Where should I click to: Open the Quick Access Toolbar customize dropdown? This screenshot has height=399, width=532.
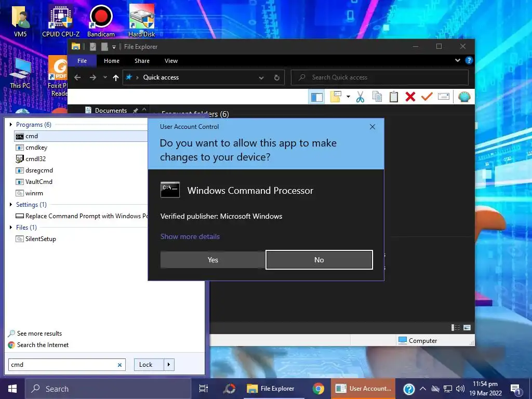[x=114, y=47]
